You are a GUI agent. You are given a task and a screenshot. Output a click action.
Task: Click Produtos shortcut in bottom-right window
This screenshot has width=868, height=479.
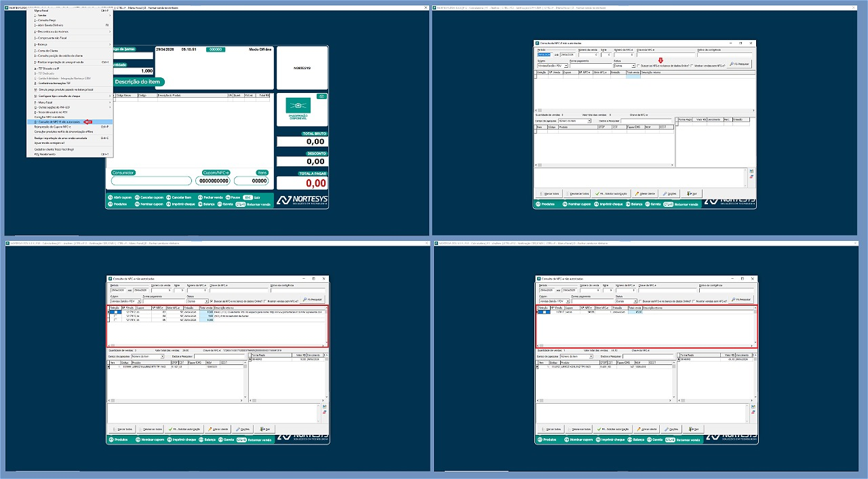click(547, 440)
